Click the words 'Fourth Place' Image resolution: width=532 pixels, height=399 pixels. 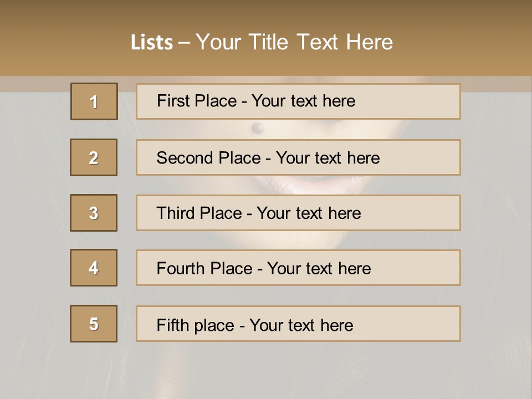coord(204,268)
